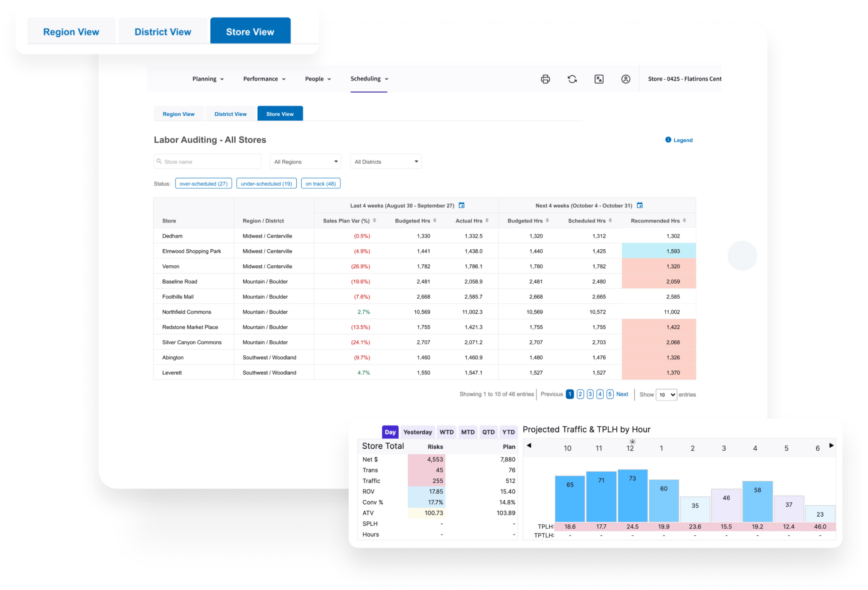
Task: Click the 73 traffic bar at 12
Action: (632, 495)
